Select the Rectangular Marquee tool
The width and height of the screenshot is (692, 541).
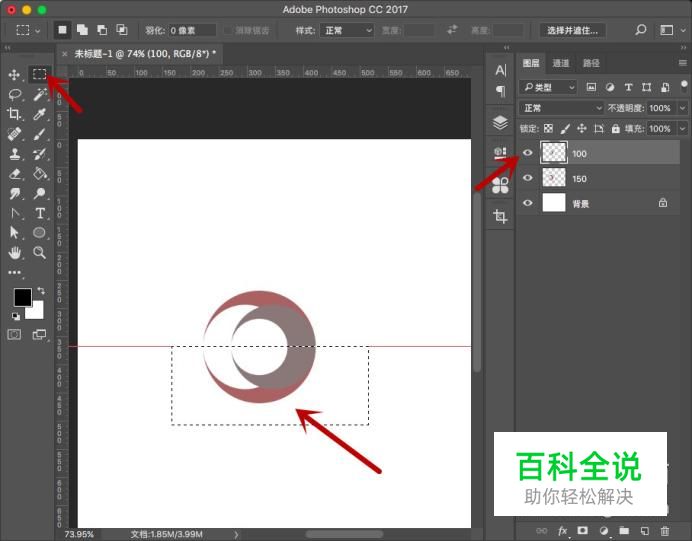[39, 74]
